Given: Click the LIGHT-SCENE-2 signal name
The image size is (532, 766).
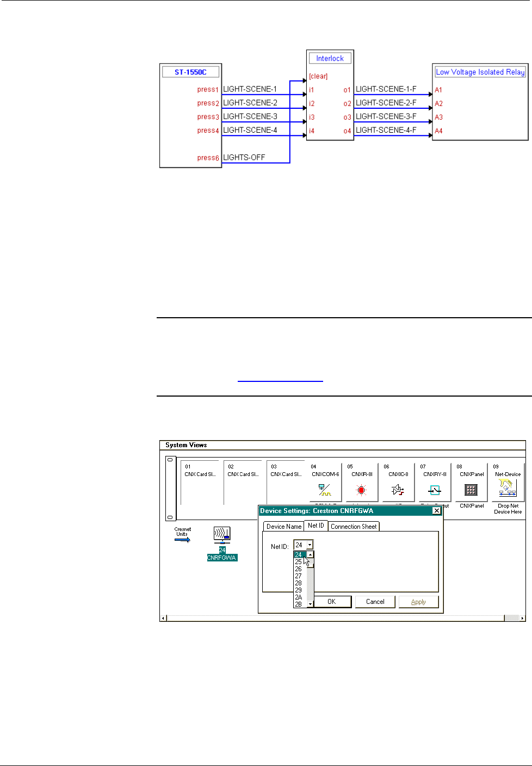Looking at the screenshot, I should coord(250,102).
